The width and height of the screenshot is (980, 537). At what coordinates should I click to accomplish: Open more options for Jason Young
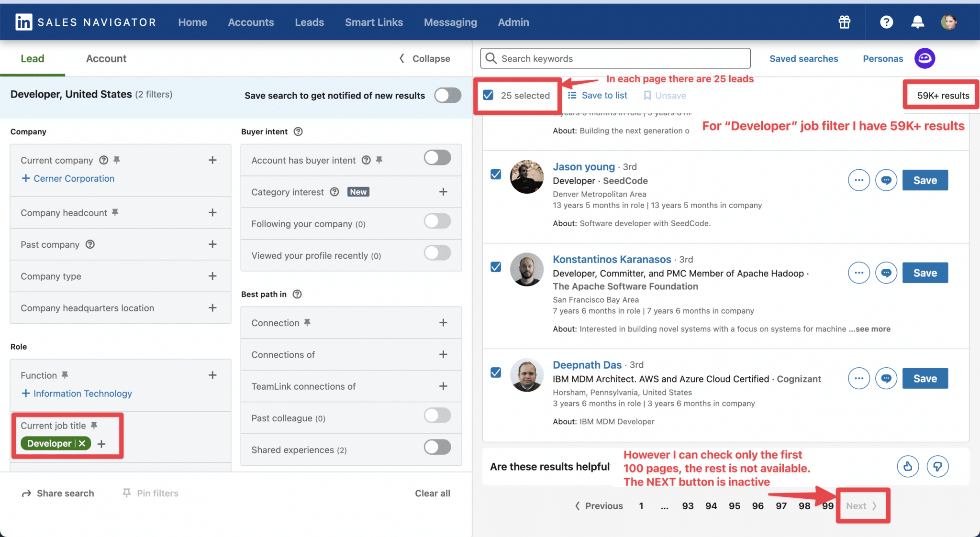click(x=859, y=180)
